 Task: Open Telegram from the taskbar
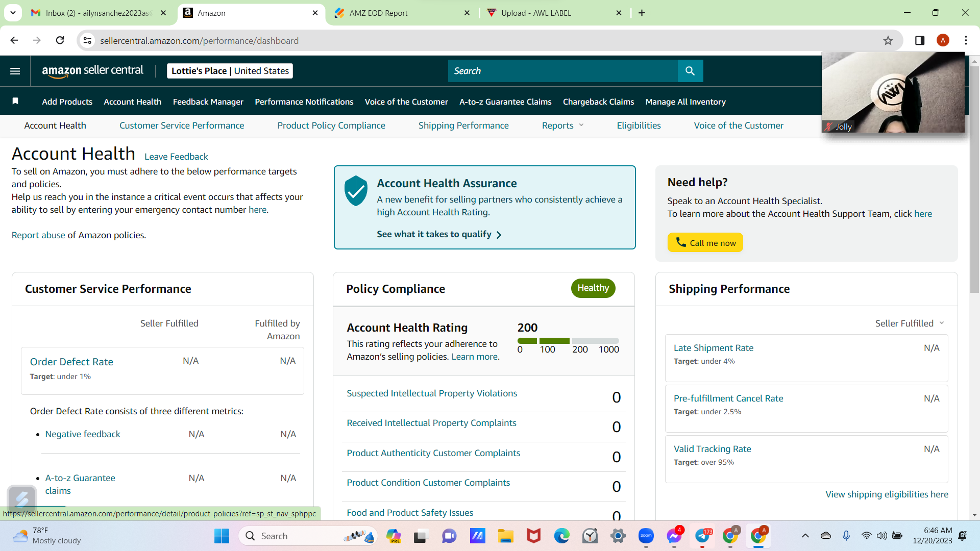coord(702,536)
